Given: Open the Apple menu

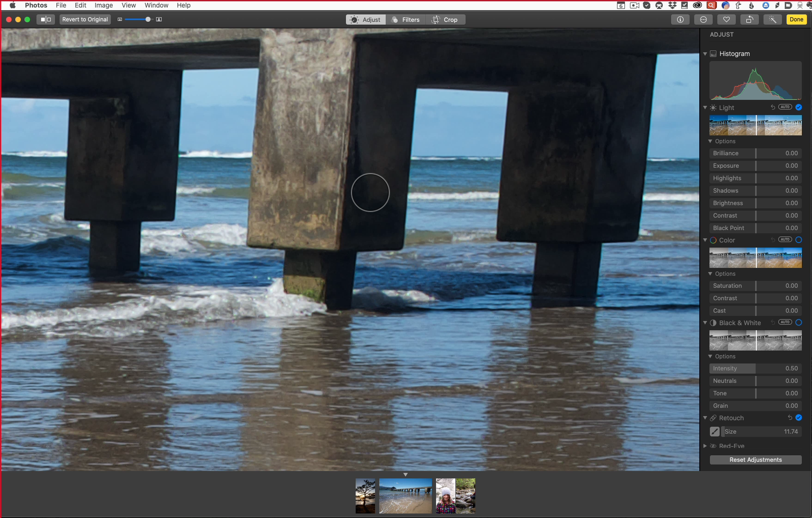Looking at the screenshot, I should (x=12, y=5).
